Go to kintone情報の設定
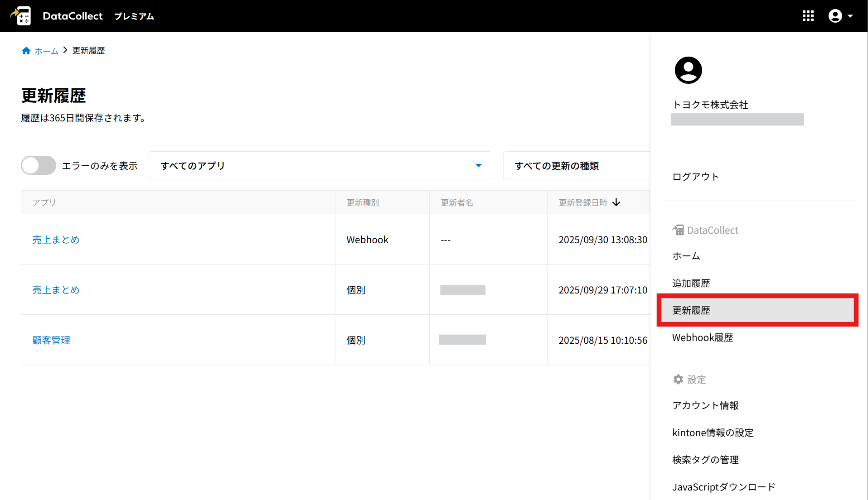The width and height of the screenshot is (868, 500). coord(713,433)
